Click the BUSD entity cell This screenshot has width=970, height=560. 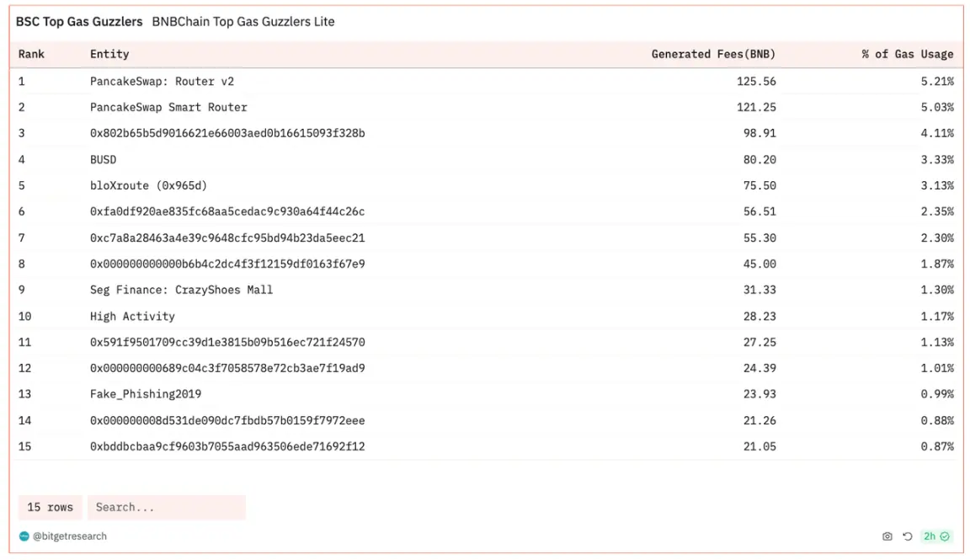(103, 160)
